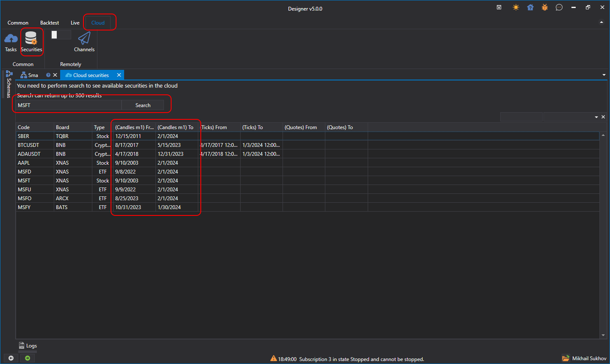
Task: Select the SBER row code cell
Action: coord(35,136)
